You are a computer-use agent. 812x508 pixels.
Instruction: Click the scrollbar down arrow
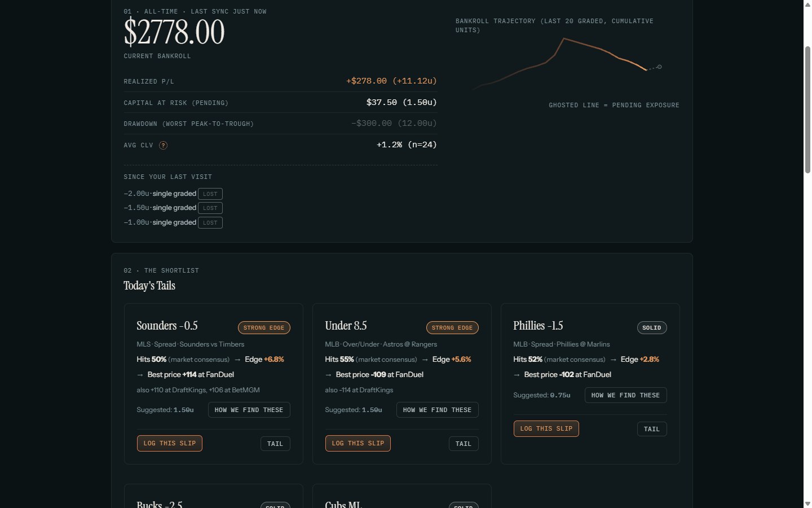coord(807,503)
